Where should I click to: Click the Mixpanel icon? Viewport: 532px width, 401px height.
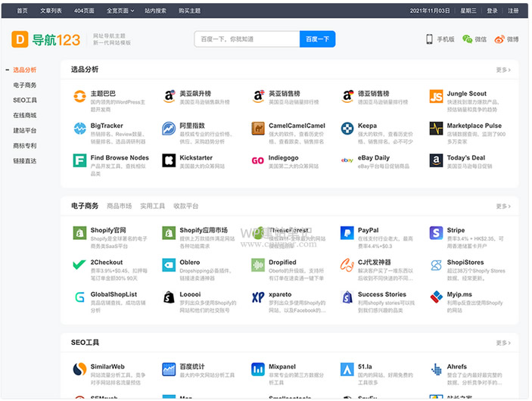(258, 369)
